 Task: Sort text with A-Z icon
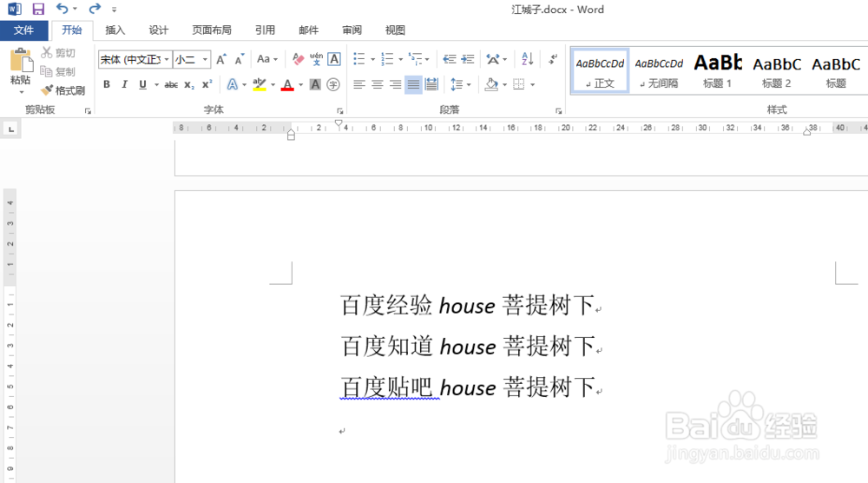point(528,59)
